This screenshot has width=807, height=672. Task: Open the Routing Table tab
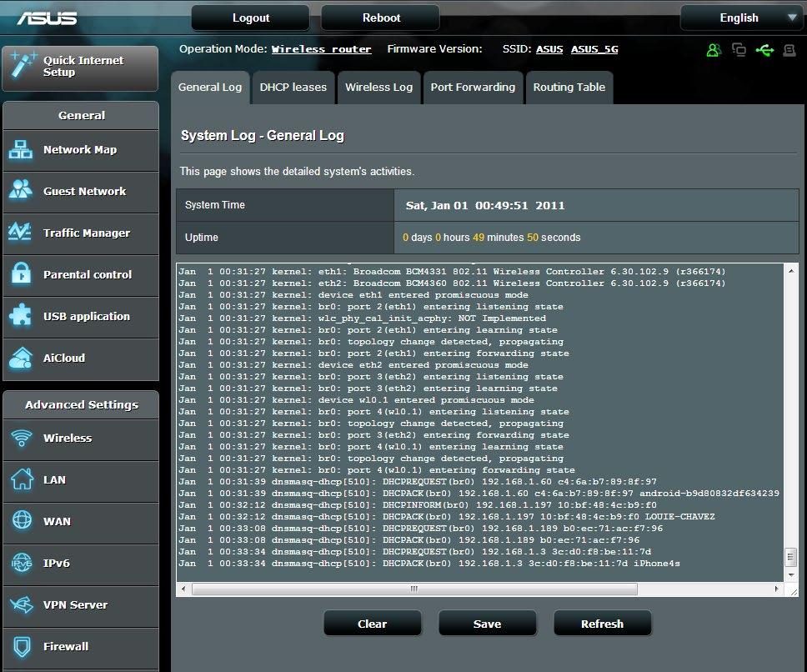569,88
